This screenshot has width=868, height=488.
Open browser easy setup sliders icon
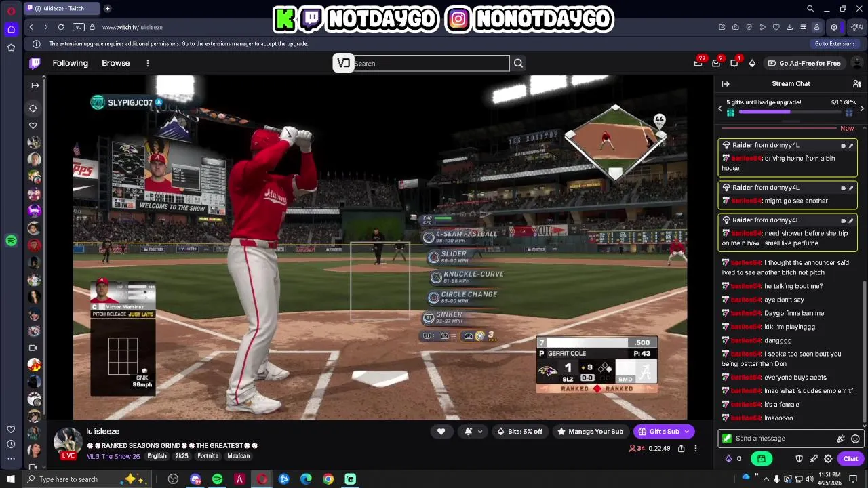click(803, 27)
